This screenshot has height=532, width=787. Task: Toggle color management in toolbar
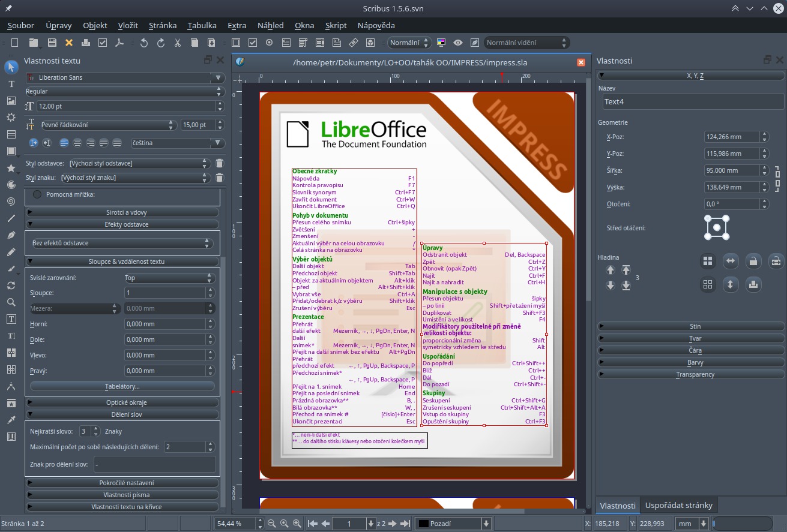coord(441,43)
